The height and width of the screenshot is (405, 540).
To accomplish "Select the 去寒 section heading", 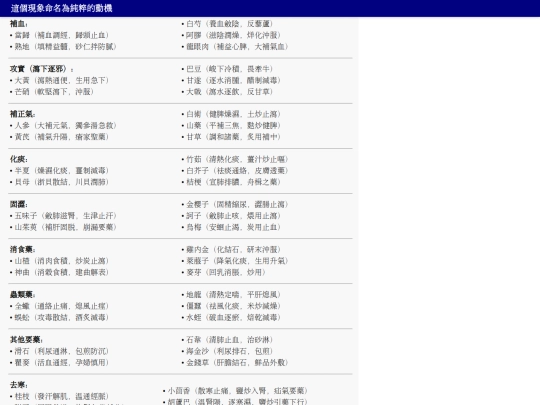I will [x=19, y=385].
